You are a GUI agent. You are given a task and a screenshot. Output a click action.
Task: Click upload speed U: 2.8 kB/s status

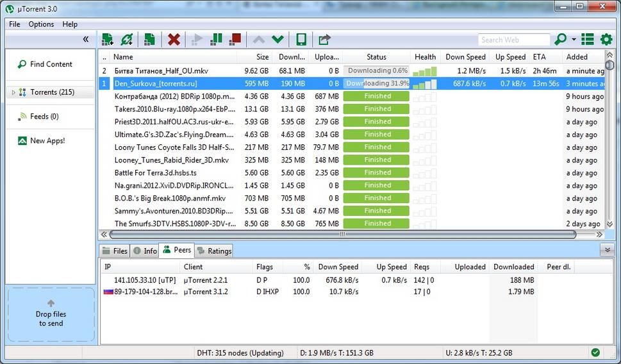point(479,353)
